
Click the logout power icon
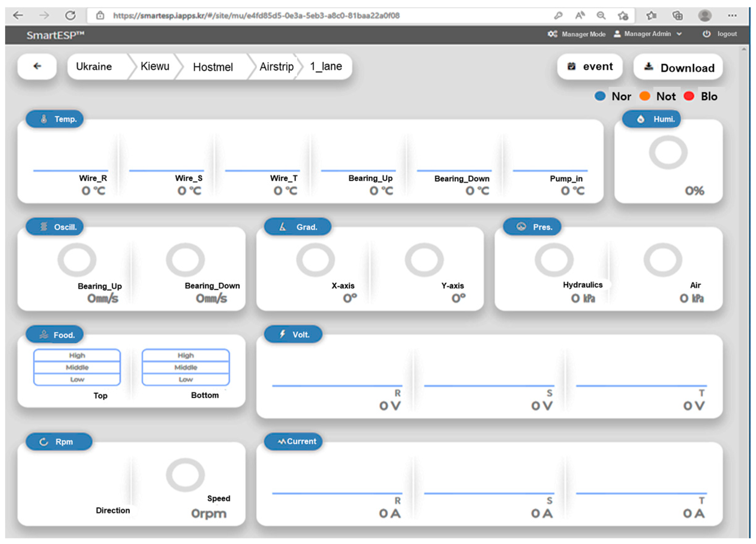(706, 34)
